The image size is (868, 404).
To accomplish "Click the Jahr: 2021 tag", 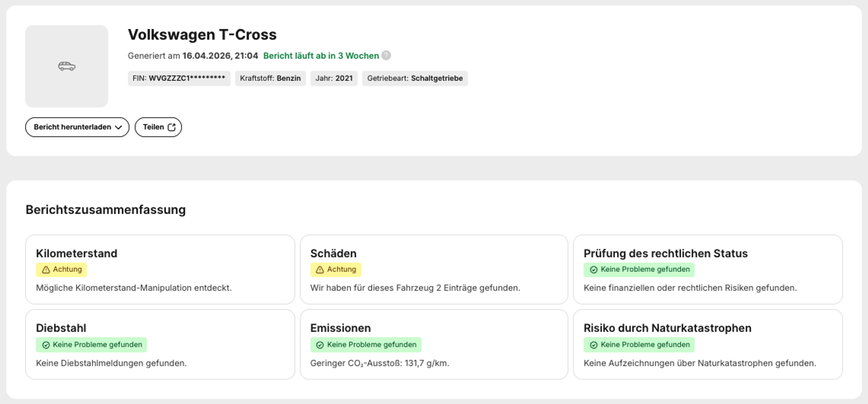I will pyautogui.click(x=334, y=78).
